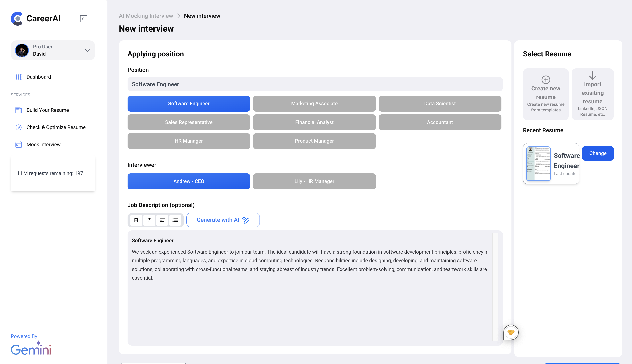
Task: Click the bullet list icon
Action: [x=175, y=220]
